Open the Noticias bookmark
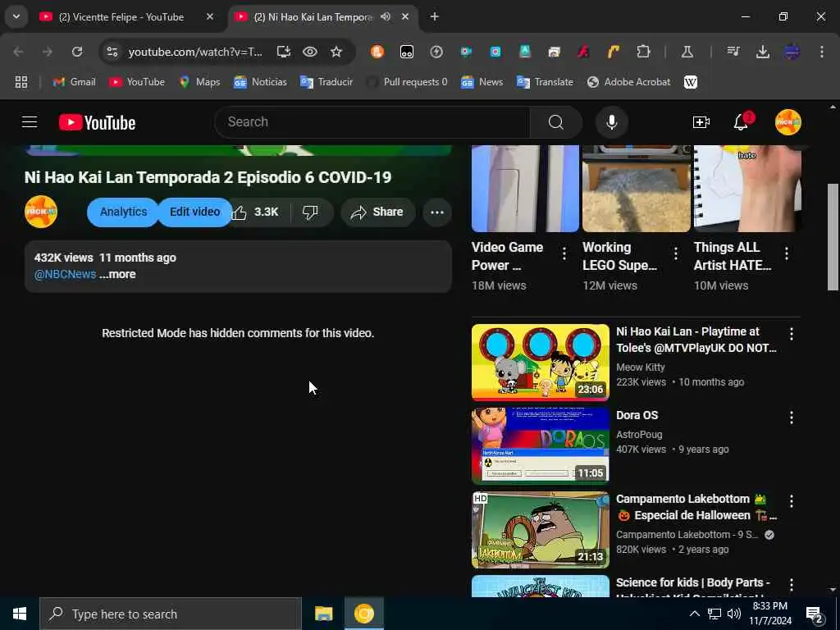Screen dimensions: 840x630 [x=260, y=82]
